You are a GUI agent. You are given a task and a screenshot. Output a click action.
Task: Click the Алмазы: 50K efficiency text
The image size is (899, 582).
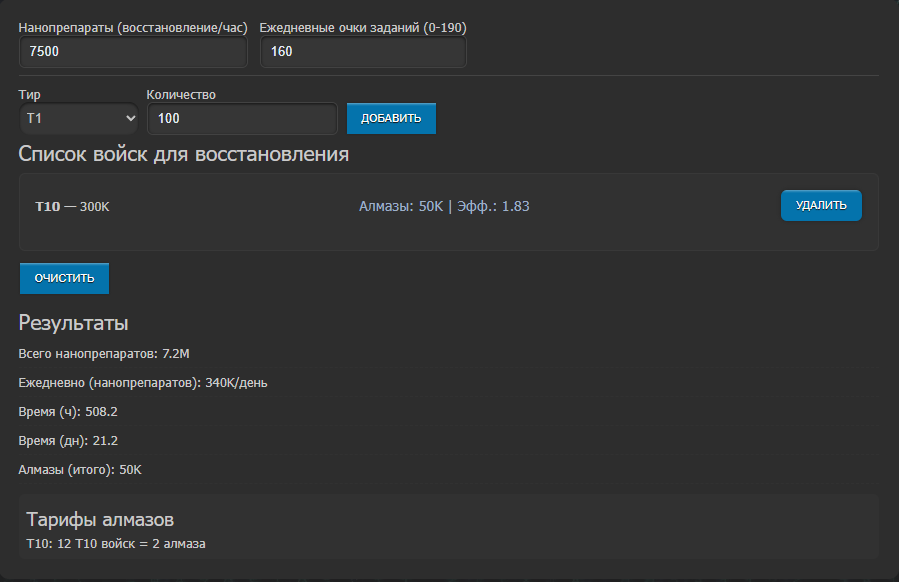tap(444, 207)
